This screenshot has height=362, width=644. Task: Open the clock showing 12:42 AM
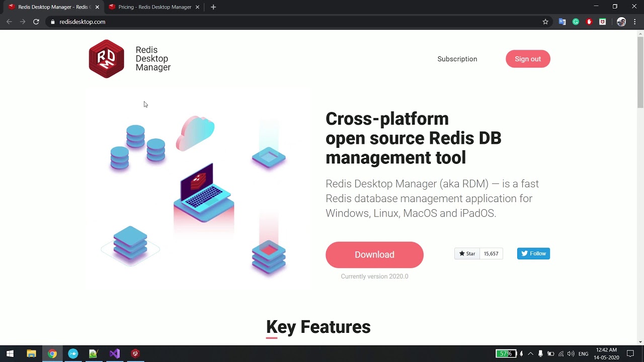point(606,354)
